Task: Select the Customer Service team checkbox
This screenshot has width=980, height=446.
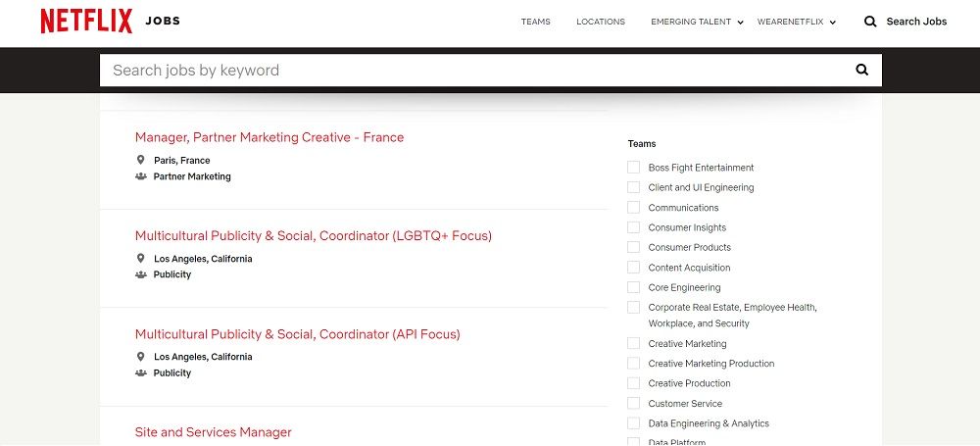Action: click(634, 403)
